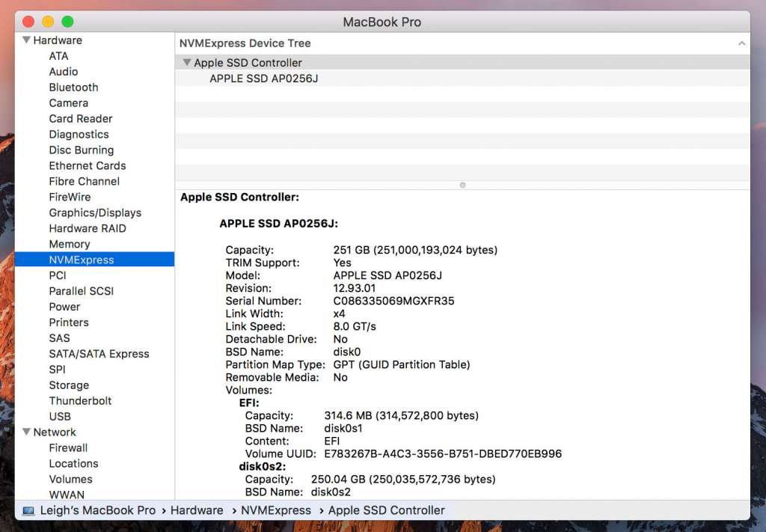Image resolution: width=766 pixels, height=532 pixels.
Task: Collapse the Hardware section disclosure triangle
Action: point(26,40)
